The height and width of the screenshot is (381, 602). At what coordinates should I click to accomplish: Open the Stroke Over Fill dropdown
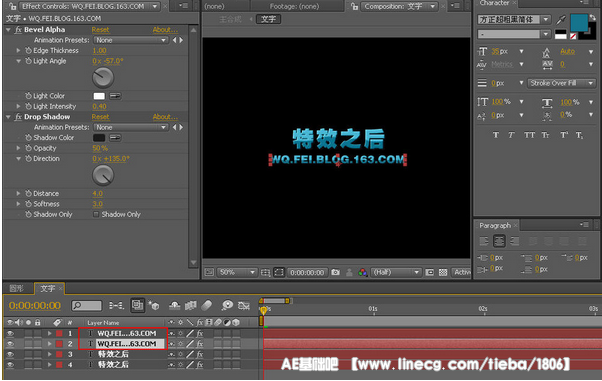(561, 83)
